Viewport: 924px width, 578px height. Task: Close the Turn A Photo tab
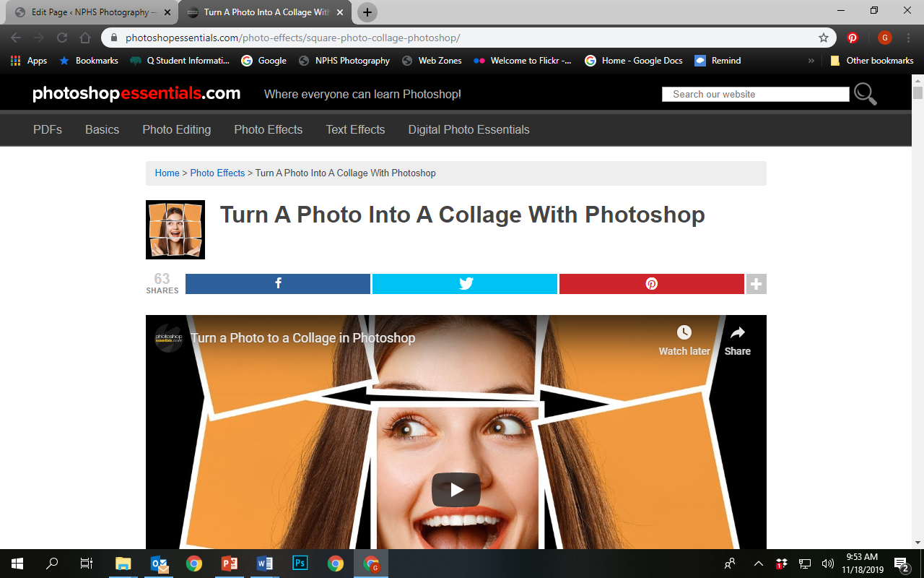click(340, 12)
